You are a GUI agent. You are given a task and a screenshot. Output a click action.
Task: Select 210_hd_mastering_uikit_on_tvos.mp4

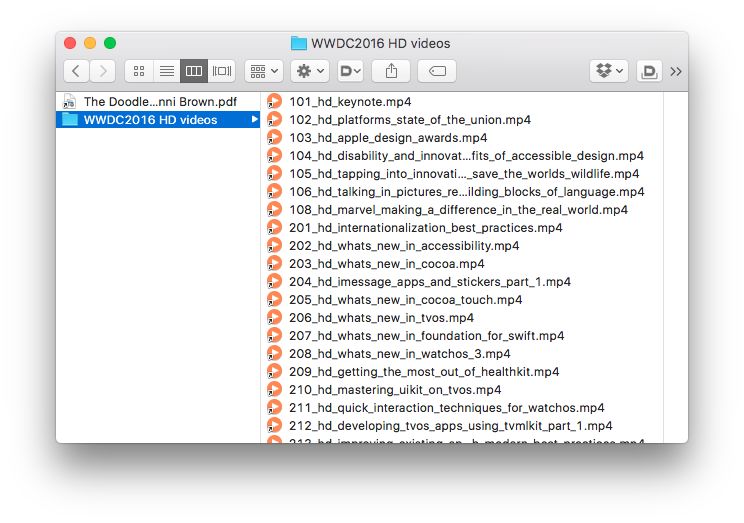pos(463,390)
